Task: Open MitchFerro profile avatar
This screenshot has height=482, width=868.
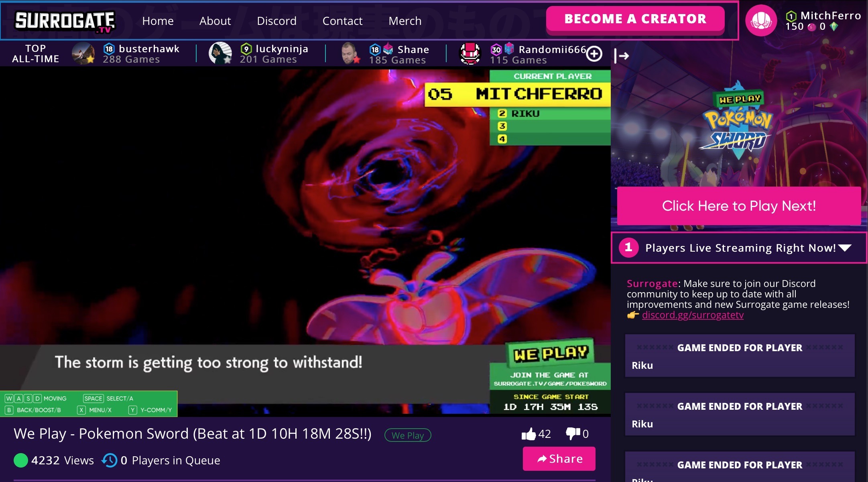Action: 761,20
